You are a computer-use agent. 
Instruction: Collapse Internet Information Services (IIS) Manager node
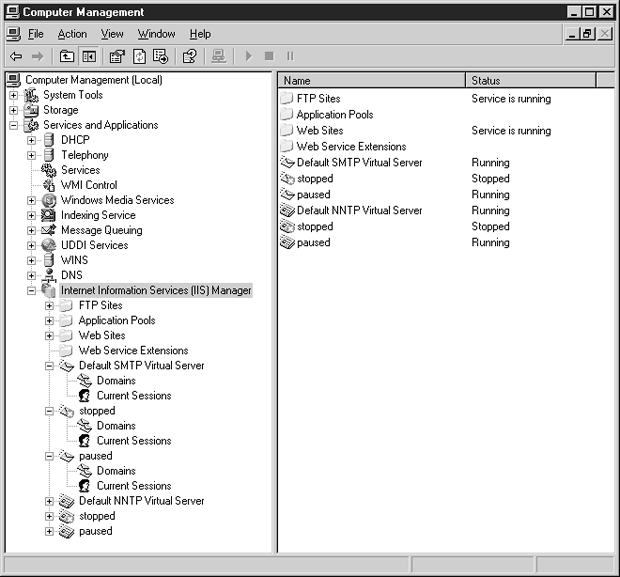coord(32,291)
